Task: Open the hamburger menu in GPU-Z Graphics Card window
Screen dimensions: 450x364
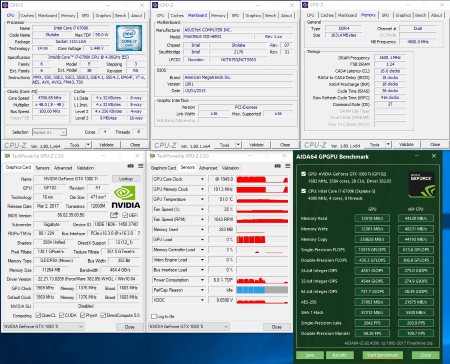Action: click(141, 166)
